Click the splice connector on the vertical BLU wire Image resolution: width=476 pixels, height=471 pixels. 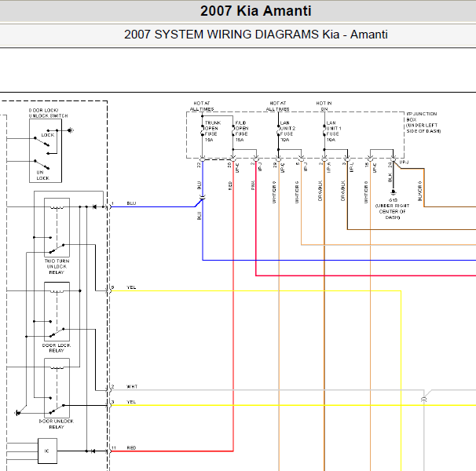tap(202, 198)
